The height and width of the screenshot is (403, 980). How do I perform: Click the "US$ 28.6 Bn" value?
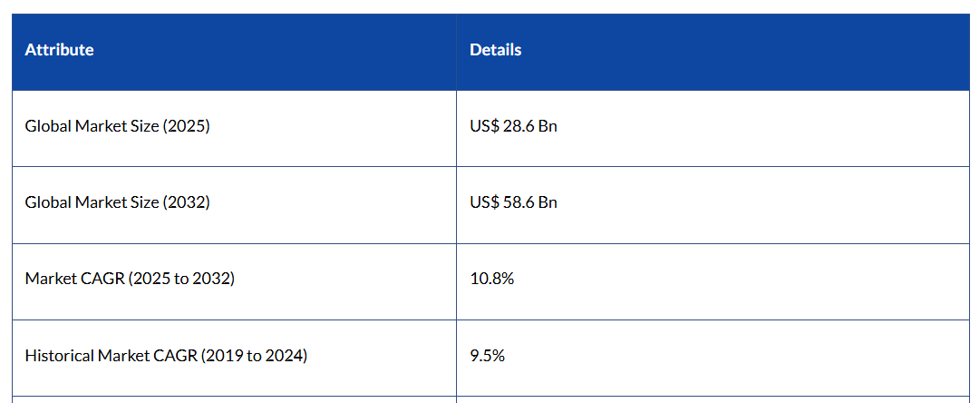pyautogui.click(x=513, y=126)
